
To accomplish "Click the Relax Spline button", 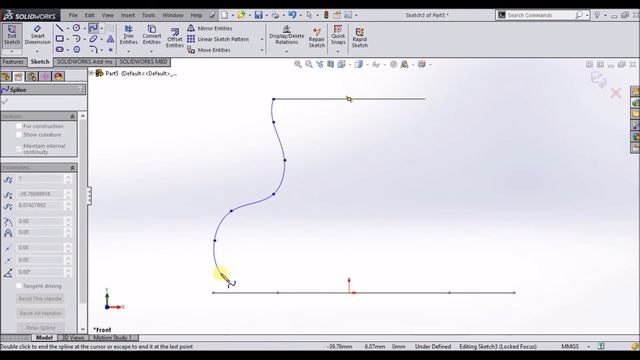I will click(x=40, y=328).
